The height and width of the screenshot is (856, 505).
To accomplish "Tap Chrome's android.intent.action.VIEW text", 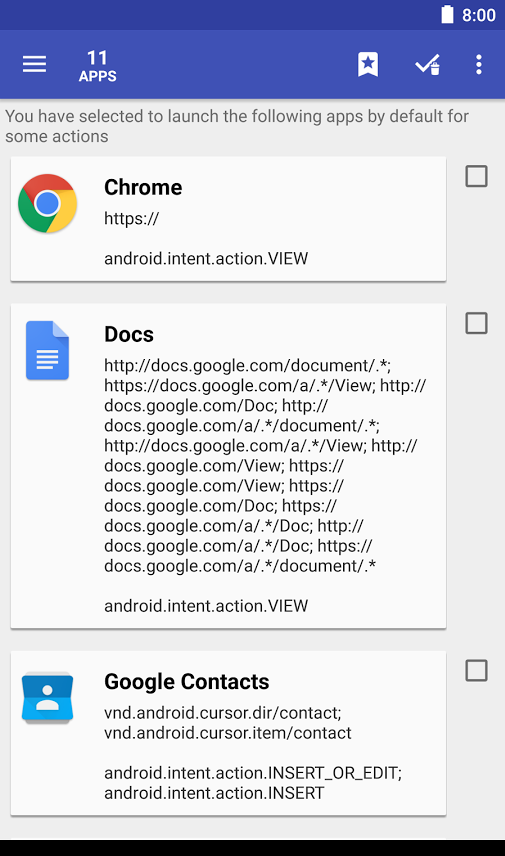I will click(x=206, y=258).
